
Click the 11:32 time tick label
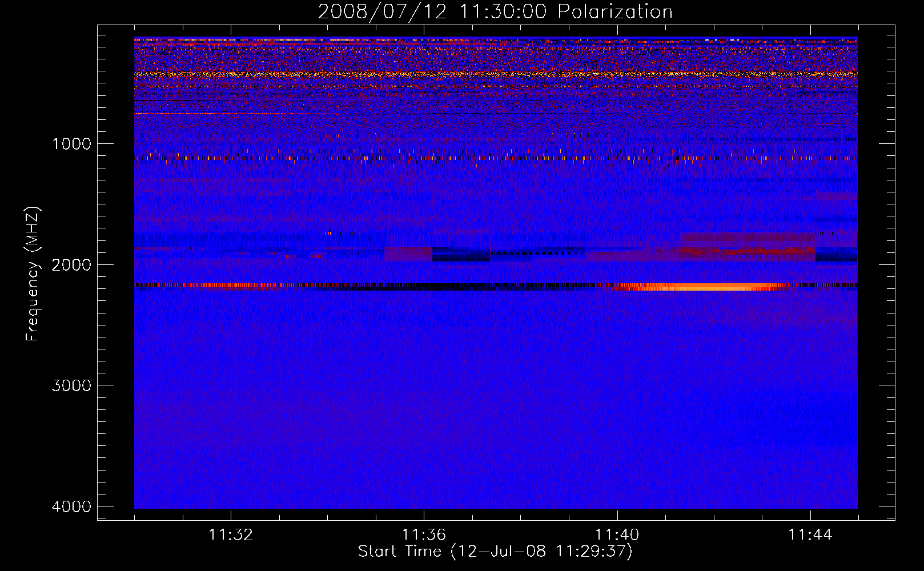click(231, 535)
